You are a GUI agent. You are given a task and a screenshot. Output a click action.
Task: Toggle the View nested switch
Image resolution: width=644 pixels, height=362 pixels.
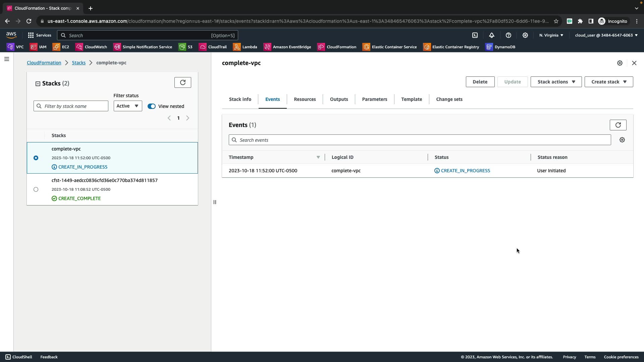[x=152, y=106]
